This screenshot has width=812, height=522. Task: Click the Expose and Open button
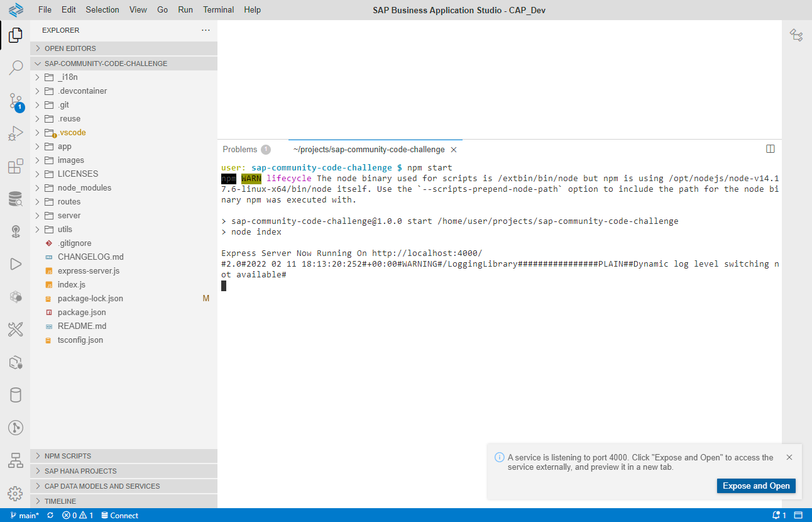[x=756, y=486]
